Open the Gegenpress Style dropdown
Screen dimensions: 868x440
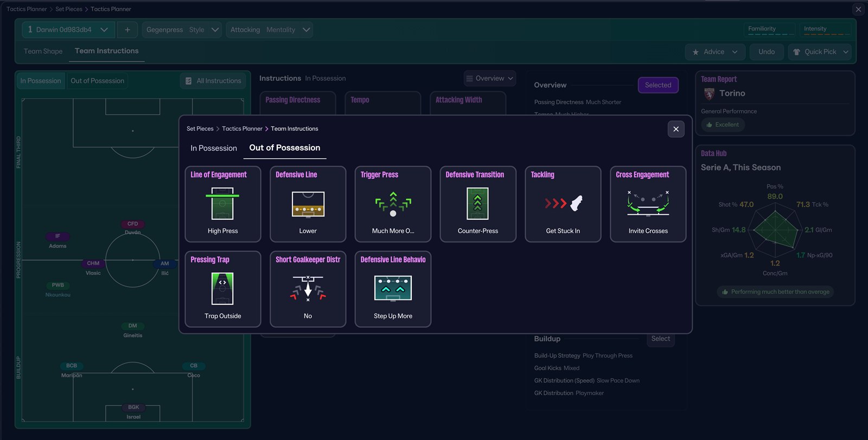(182, 30)
